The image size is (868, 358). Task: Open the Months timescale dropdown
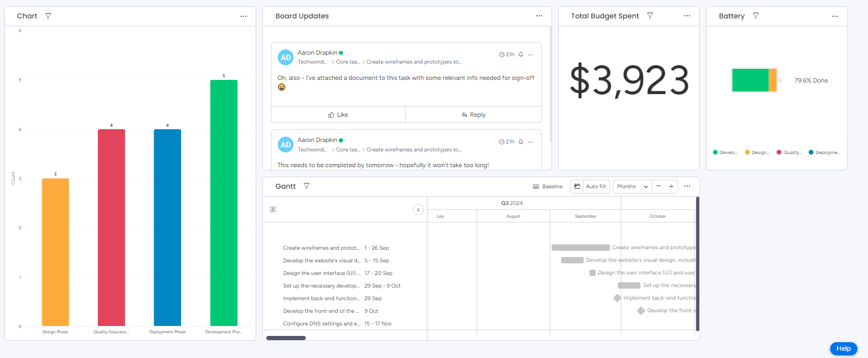[632, 187]
